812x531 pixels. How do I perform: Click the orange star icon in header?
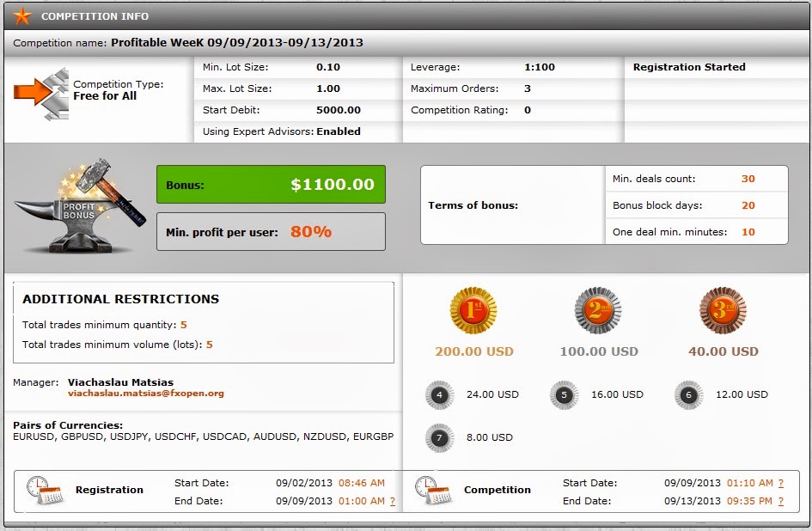tap(21, 16)
